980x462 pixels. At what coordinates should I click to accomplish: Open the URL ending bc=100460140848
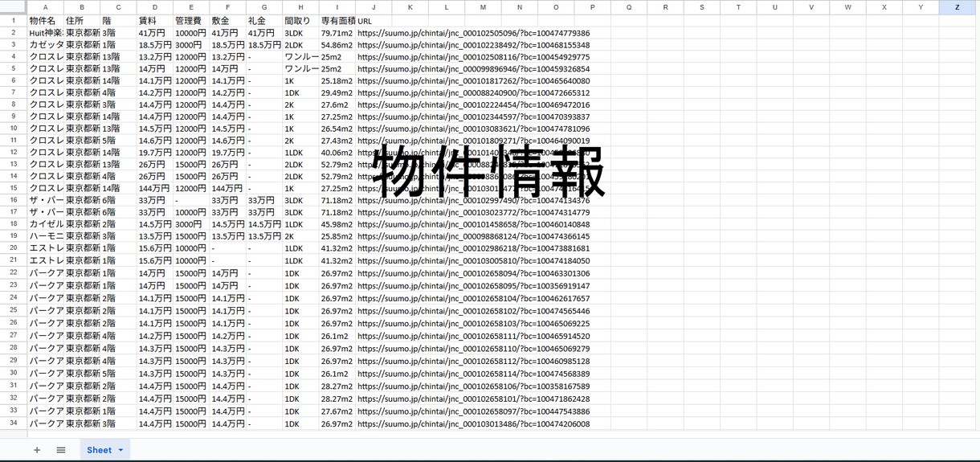click(474, 224)
